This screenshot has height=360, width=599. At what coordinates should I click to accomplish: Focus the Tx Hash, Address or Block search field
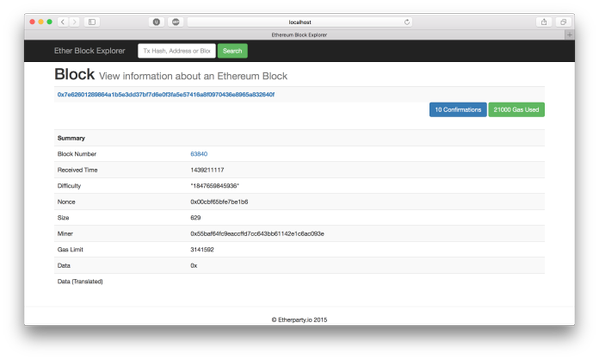(x=176, y=51)
